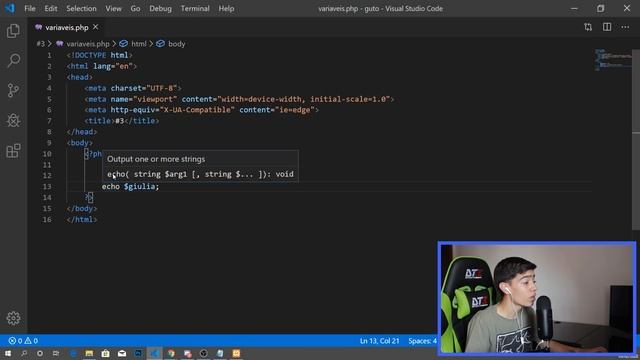Viewport: 640px width, 360px height.
Task: Open the Debug menu
Action: [160, 9]
